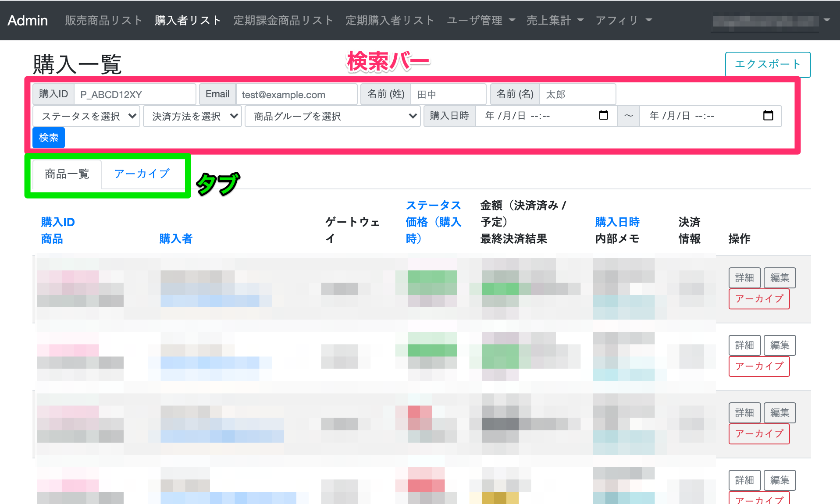Click the エクスポート button

click(x=767, y=64)
